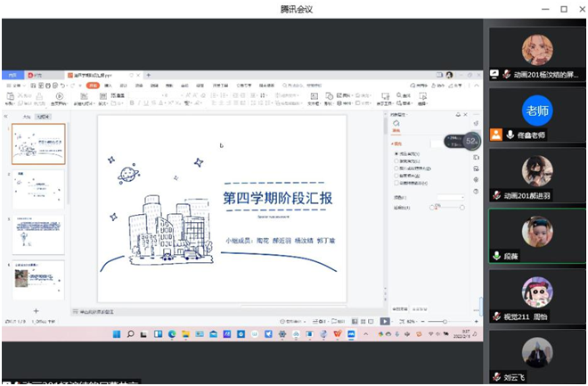Click the 填充 fill icon in properties panel

tap(396, 123)
